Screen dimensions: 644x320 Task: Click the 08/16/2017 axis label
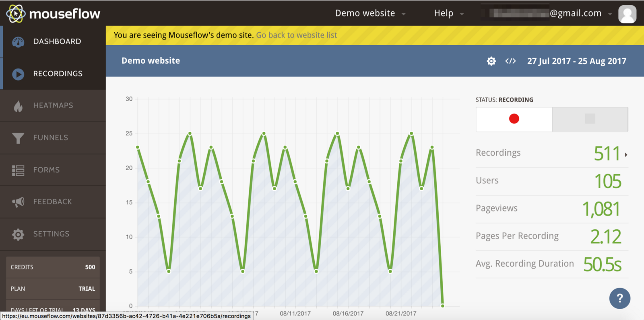(348, 314)
